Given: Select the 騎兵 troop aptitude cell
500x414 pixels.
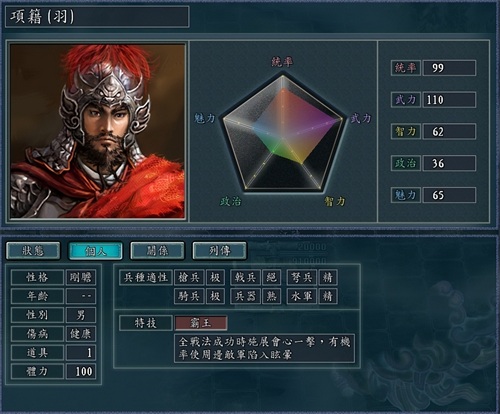Looking at the screenshot, I should 189,296.
